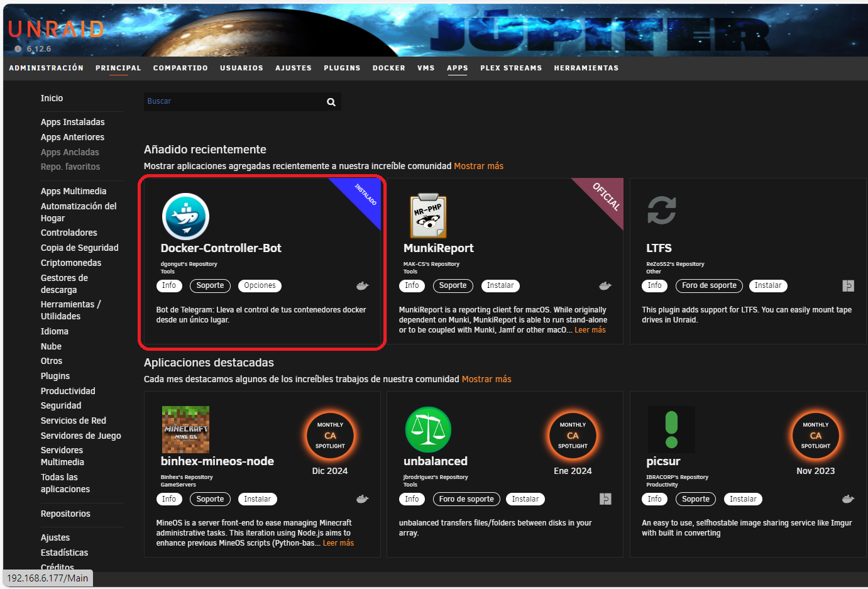Click Foro de soporte on unbalanced card
Screen dimensions: 868x589
[x=466, y=499]
